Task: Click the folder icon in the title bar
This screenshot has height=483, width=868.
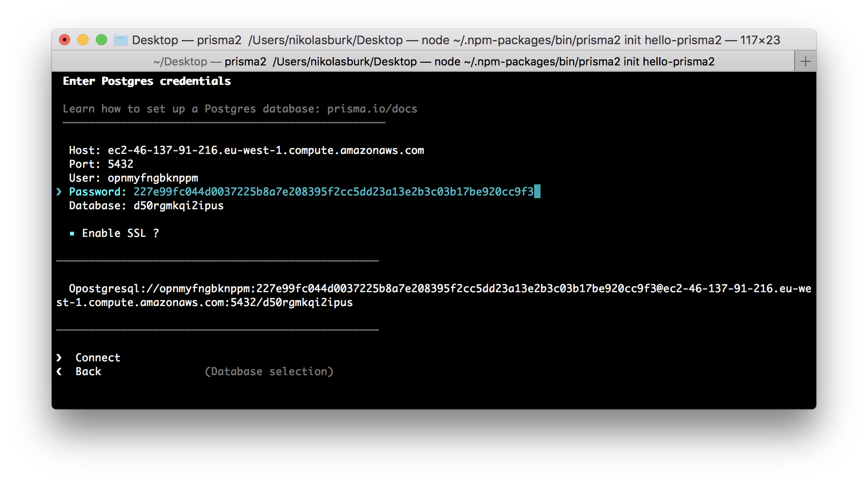Action: (121, 40)
